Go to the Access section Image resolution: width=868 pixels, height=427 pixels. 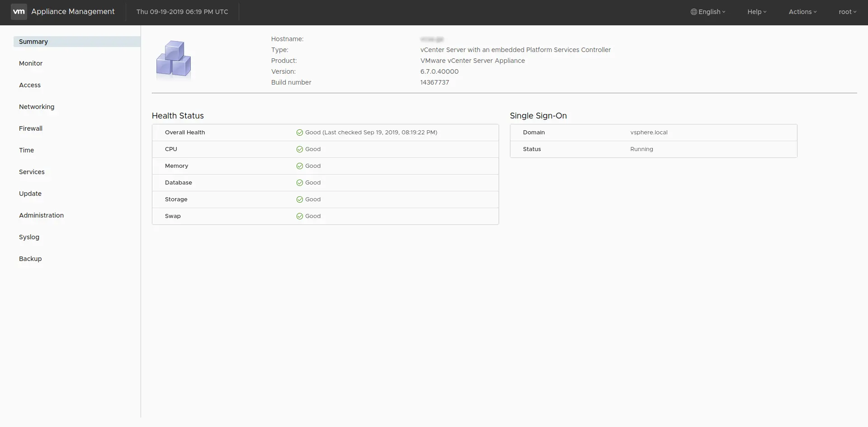(x=30, y=85)
